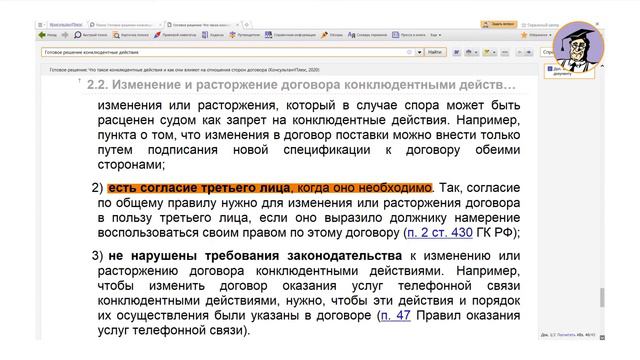Image resolution: width=640 pixels, height=360 pixels.
Task: Click the document title line Готовое решение: Что такое
Action: 184,70
